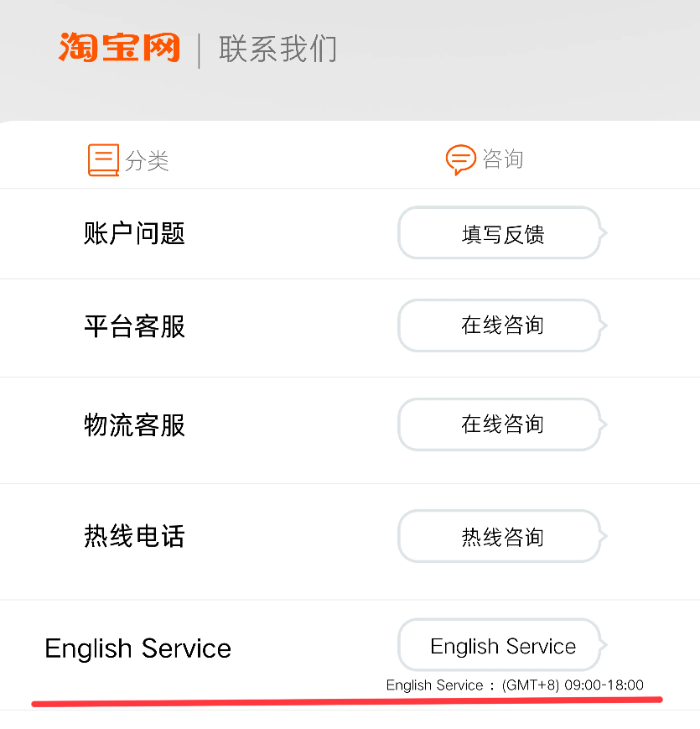Tap the 热线咨询 button

click(x=503, y=536)
